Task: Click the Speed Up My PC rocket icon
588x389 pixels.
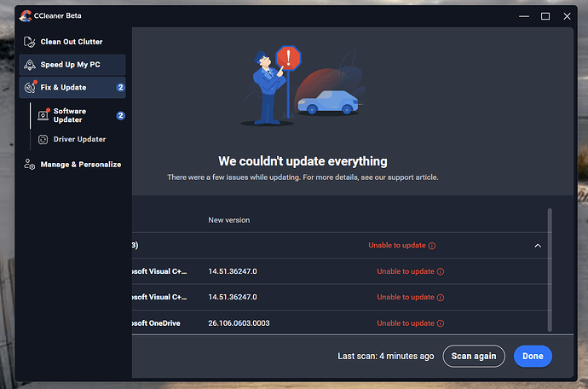Action: click(x=30, y=65)
